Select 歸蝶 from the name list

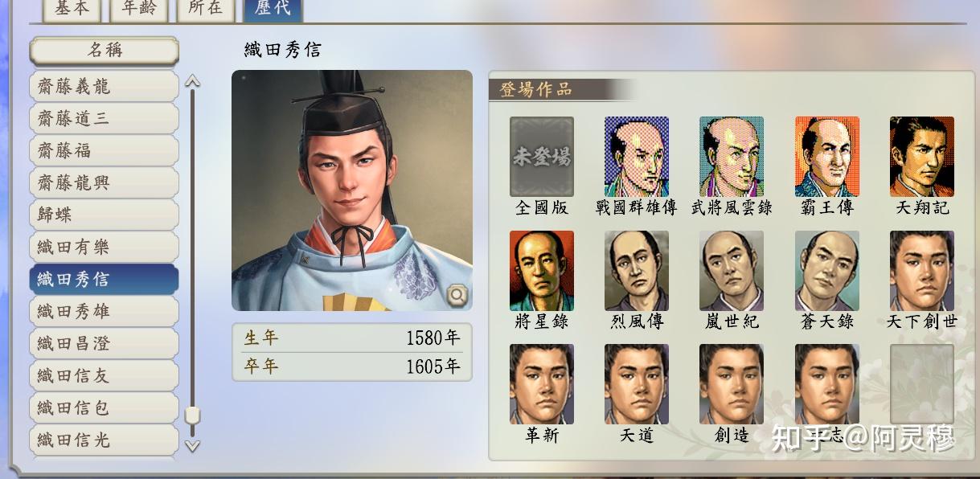[x=105, y=215]
